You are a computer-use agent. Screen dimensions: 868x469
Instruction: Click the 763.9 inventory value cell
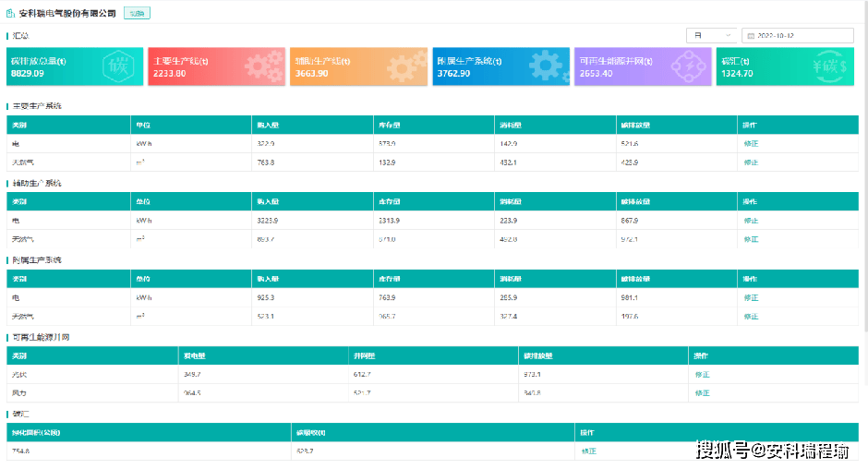[387, 297]
